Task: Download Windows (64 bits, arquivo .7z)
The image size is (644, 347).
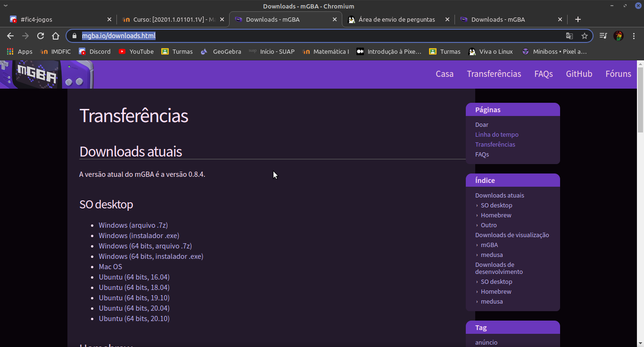Action: tap(145, 246)
